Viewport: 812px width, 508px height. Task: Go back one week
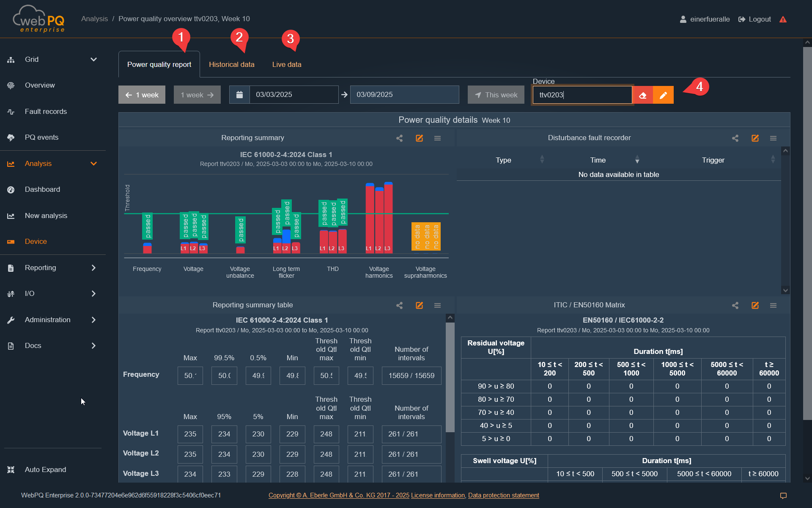142,95
